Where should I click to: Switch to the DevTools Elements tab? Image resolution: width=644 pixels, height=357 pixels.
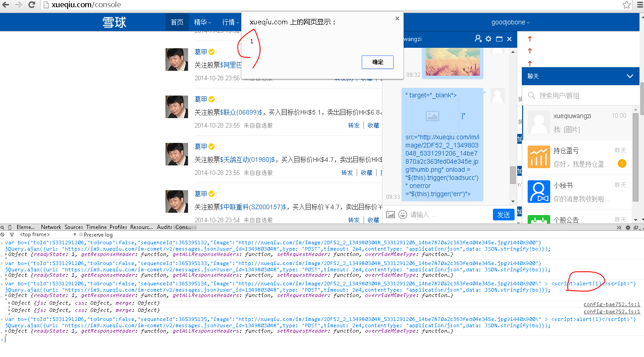(x=26, y=227)
